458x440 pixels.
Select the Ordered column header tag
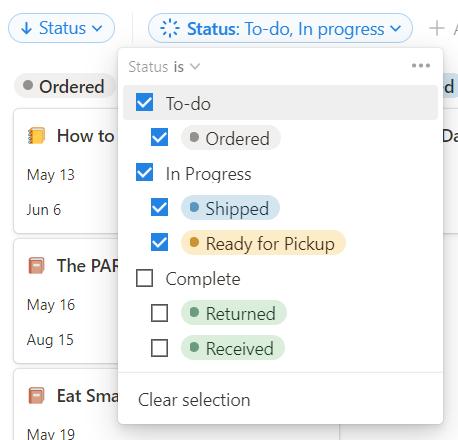65,86
